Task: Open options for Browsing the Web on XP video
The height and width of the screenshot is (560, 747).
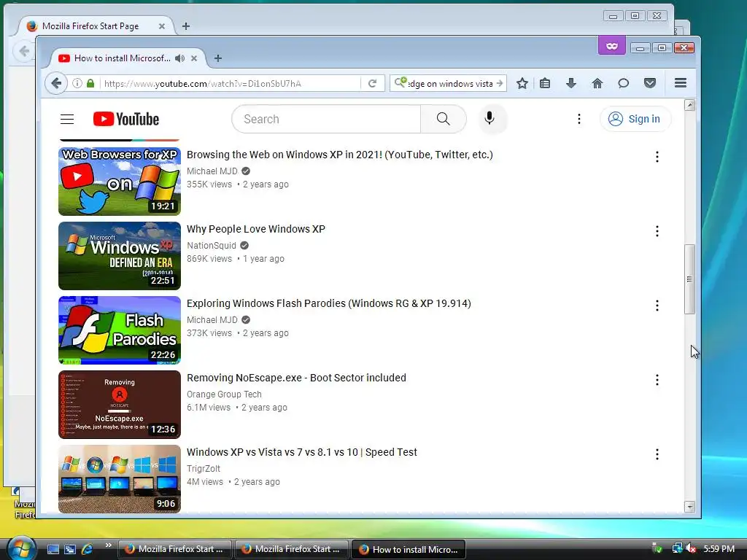Action: [657, 157]
